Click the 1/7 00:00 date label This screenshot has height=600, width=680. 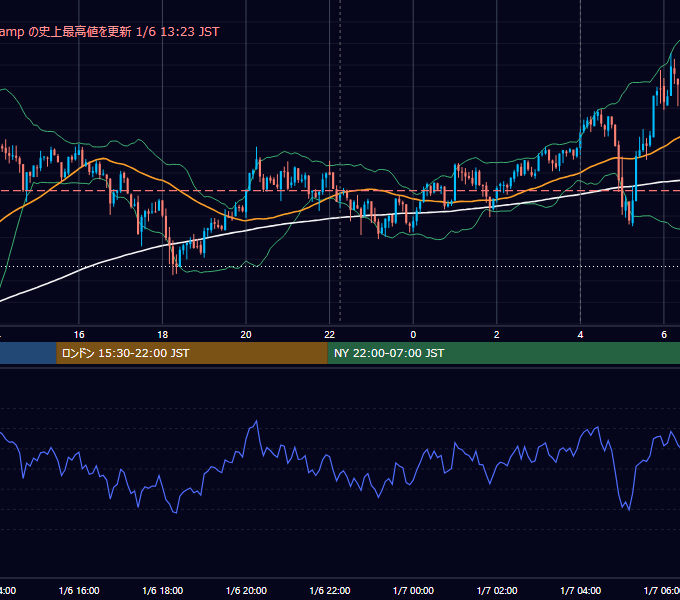tap(413, 591)
